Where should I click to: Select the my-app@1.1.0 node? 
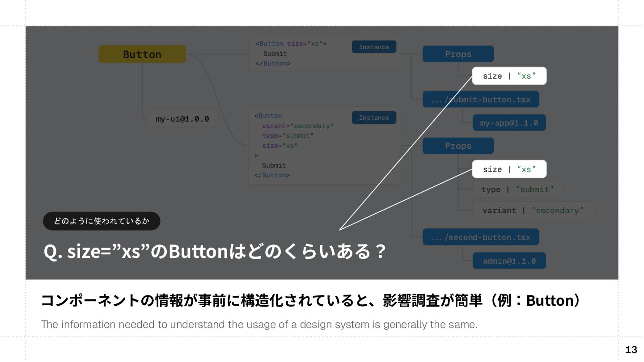(x=509, y=122)
